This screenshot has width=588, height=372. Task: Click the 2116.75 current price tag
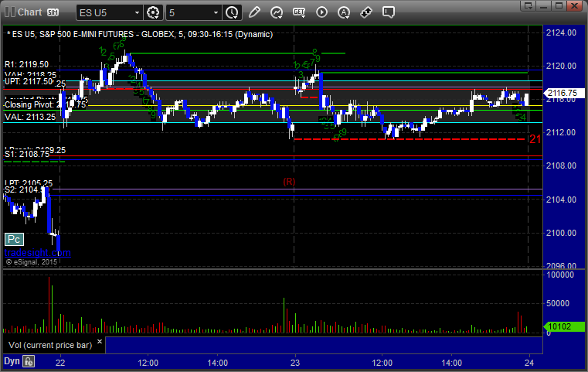pyautogui.click(x=563, y=93)
